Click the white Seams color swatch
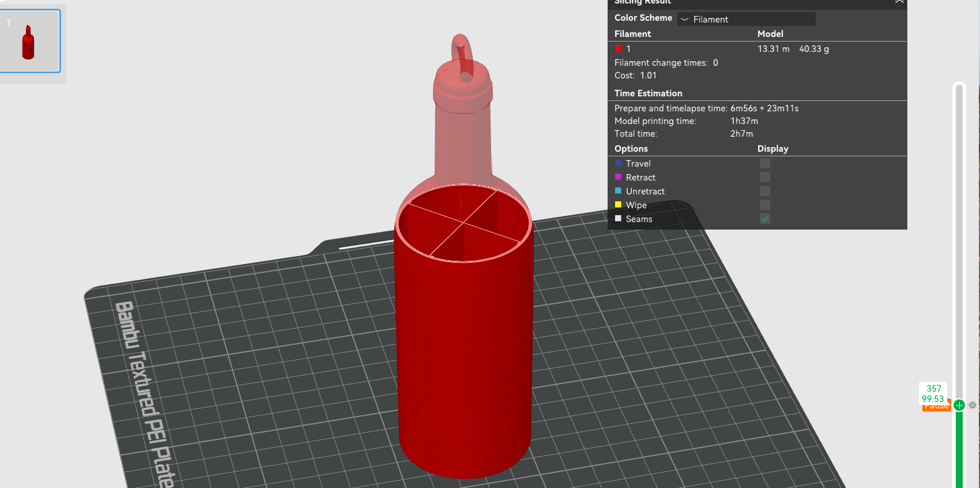 pos(618,219)
